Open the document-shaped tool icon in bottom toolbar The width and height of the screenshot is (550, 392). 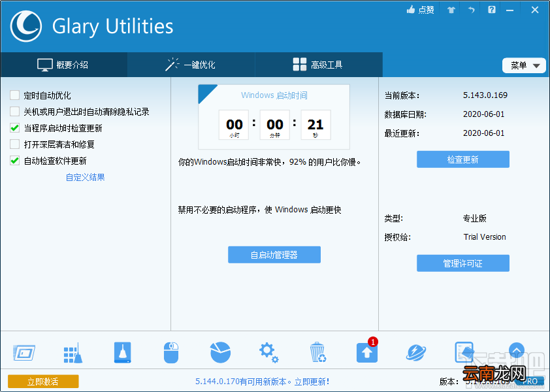pos(464,352)
